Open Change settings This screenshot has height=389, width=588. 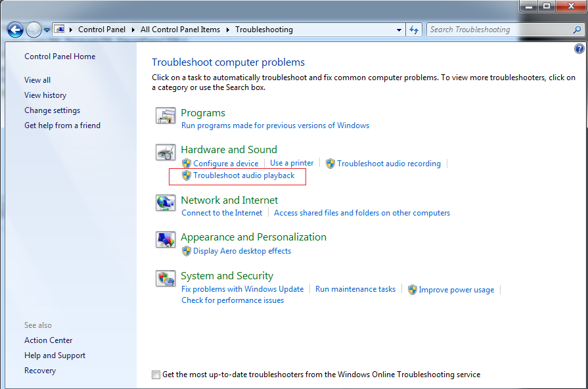tap(52, 110)
